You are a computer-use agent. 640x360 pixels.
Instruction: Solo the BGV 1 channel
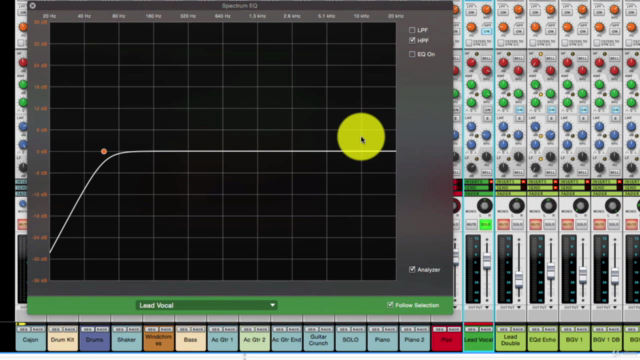point(581,224)
